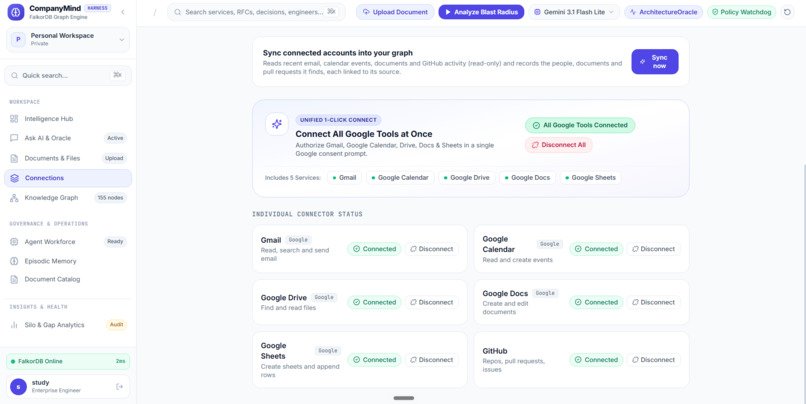806x404 pixels.
Task: Collapse the sidebar with the chevron arrow
Action: tap(123, 12)
